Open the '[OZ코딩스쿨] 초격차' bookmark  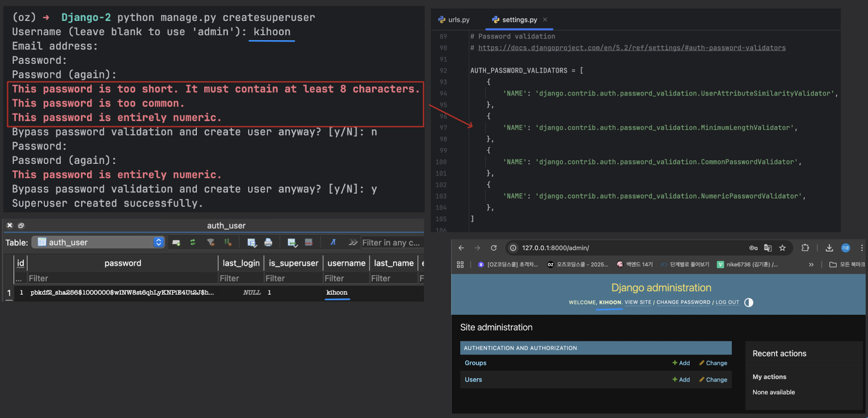pyautogui.click(x=508, y=265)
